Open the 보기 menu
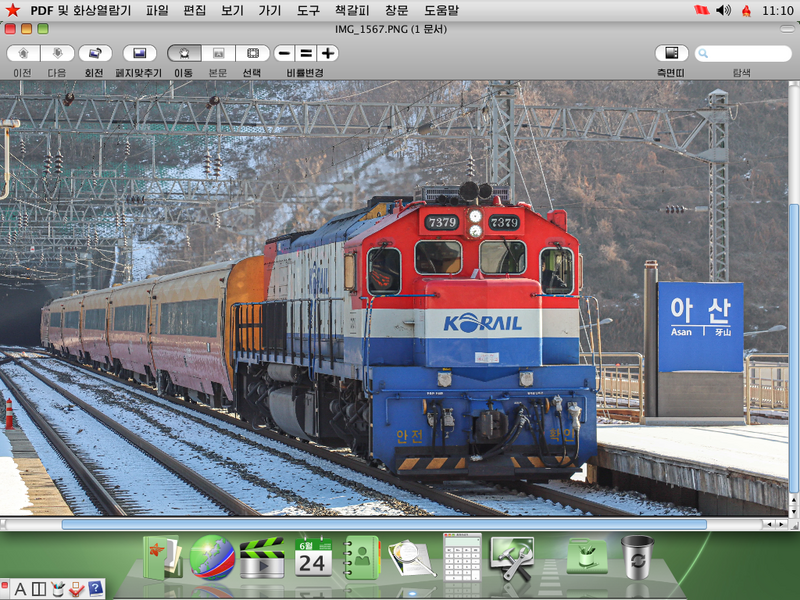Screen dimensions: 800x600 click(x=232, y=10)
